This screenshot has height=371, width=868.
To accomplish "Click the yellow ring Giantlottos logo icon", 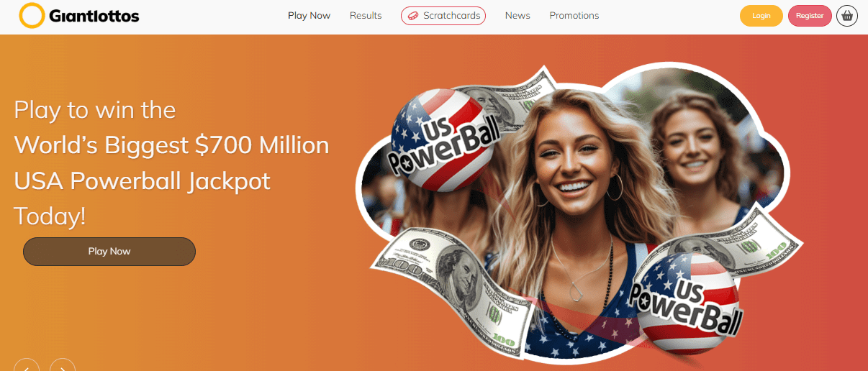I will point(32,15).
